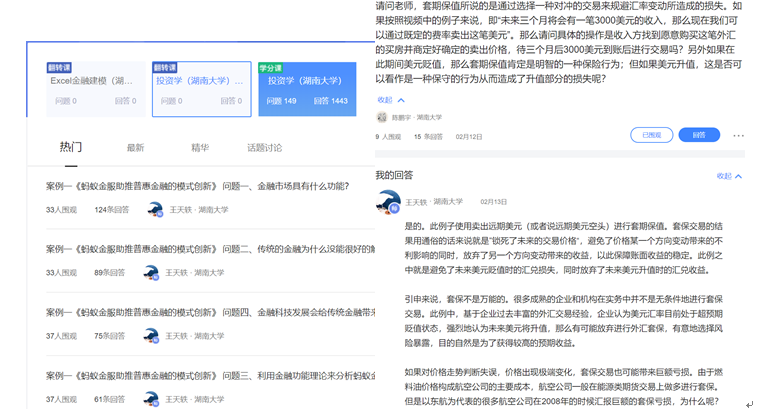
Task: Open the 精华 tab
Action: [200, 148]
